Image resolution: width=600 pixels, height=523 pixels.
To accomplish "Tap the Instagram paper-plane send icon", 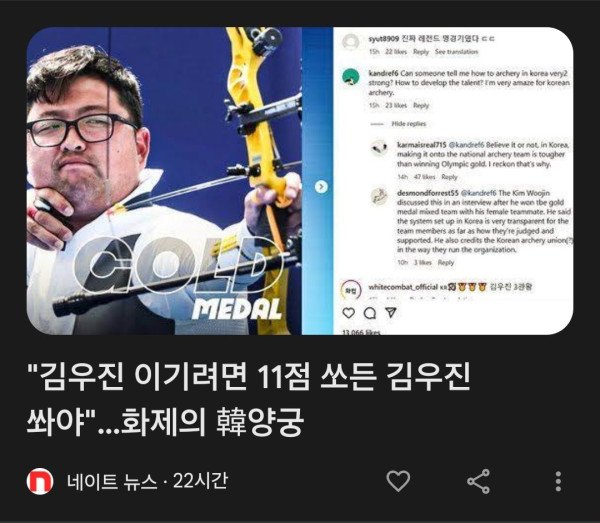I will point(391,313).
